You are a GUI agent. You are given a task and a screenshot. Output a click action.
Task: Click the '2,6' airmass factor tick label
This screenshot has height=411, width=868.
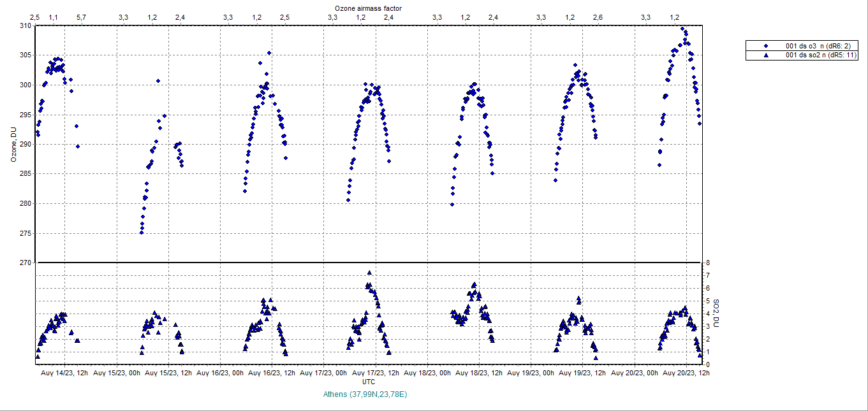pyautogui.click(x=598, y=17)
